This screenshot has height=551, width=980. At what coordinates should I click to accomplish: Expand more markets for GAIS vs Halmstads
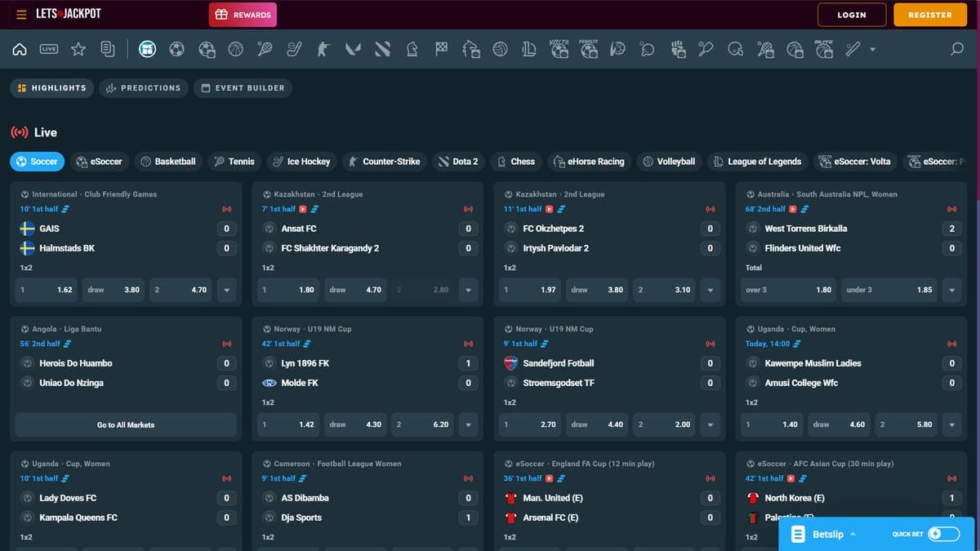click(x=226, y=290)
